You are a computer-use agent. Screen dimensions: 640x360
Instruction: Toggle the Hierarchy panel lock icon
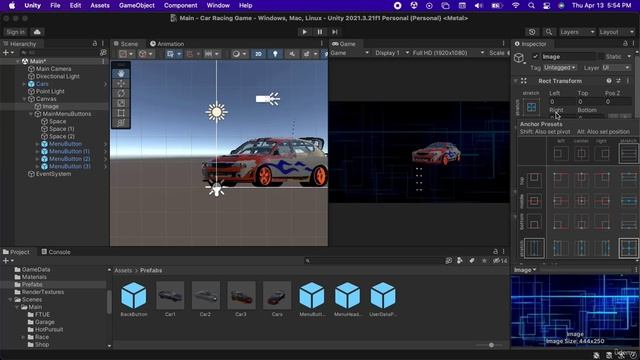tap(95, 43)
